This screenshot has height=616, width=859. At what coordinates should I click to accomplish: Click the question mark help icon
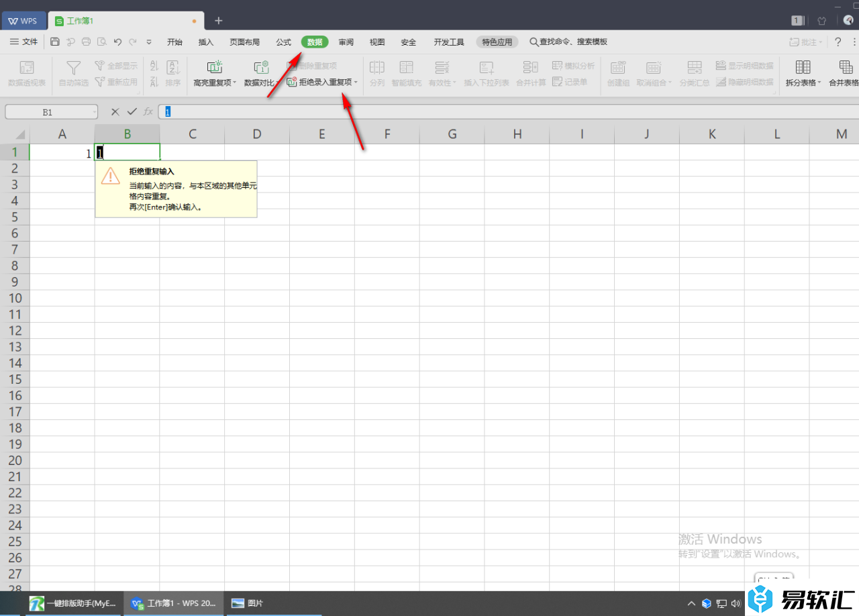838,42
